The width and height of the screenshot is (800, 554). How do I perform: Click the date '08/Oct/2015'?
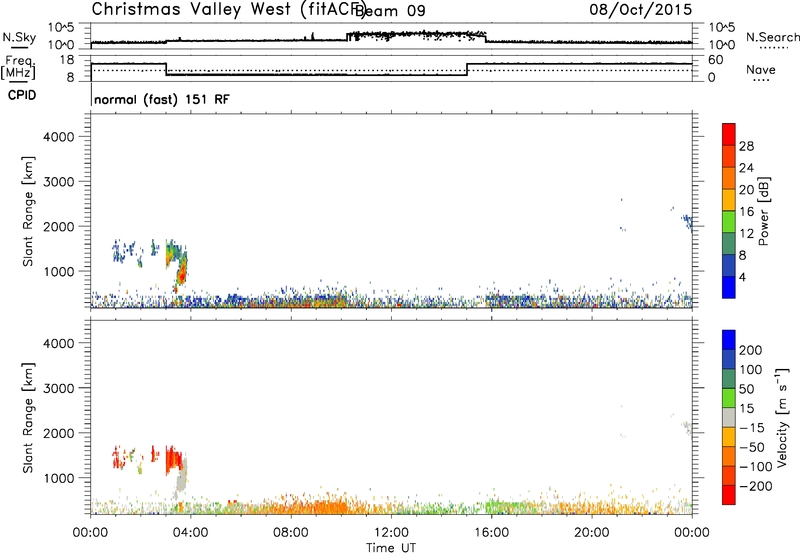(x=641, y=9)
